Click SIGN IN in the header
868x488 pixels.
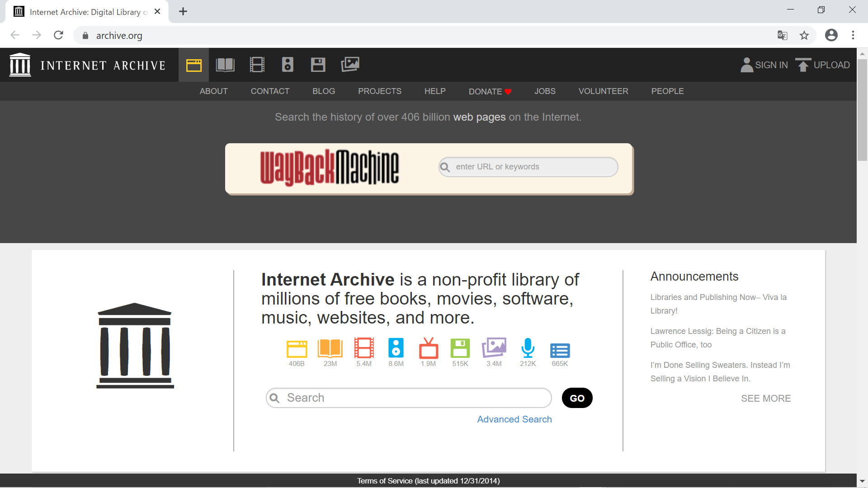click(x=764, y=65)
